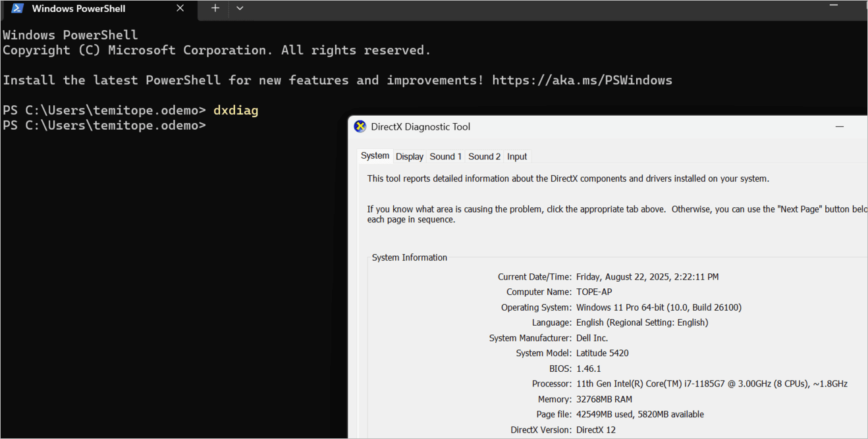Screen dimensions: 868x439
Task: Open the Sound 1 tab
Action: click(445, 157)
